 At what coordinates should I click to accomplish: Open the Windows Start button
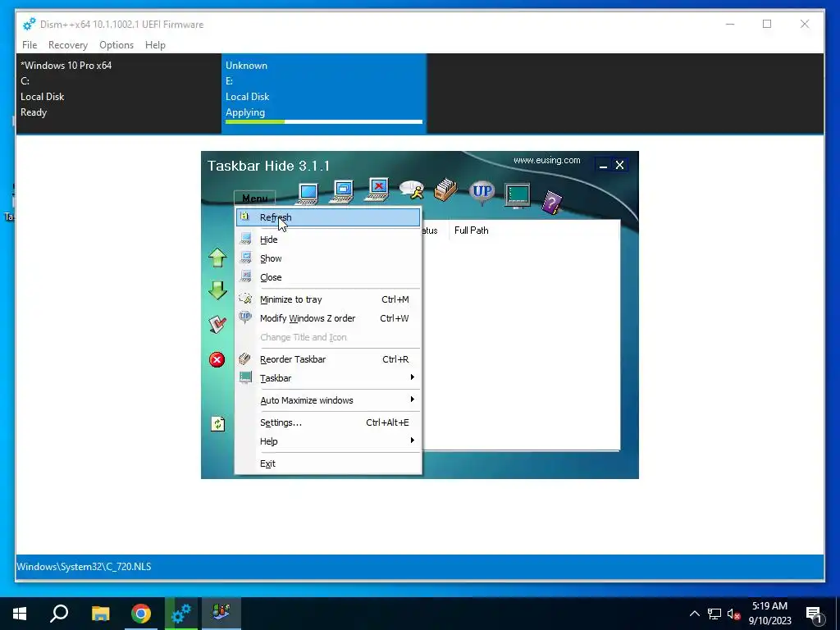(20, 614)
